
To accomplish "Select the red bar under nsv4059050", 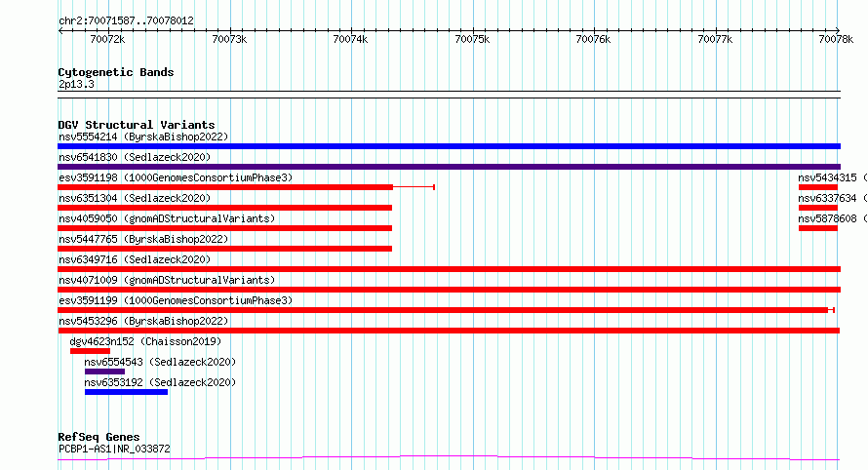I will point(224,228).
